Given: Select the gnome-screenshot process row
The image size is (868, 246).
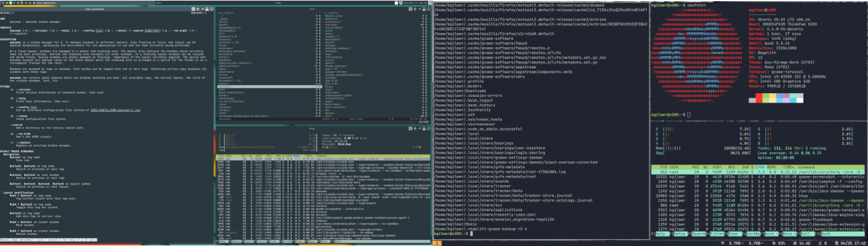Looking at the screenshot, I should pyautogui.click(x=759, y=177).
